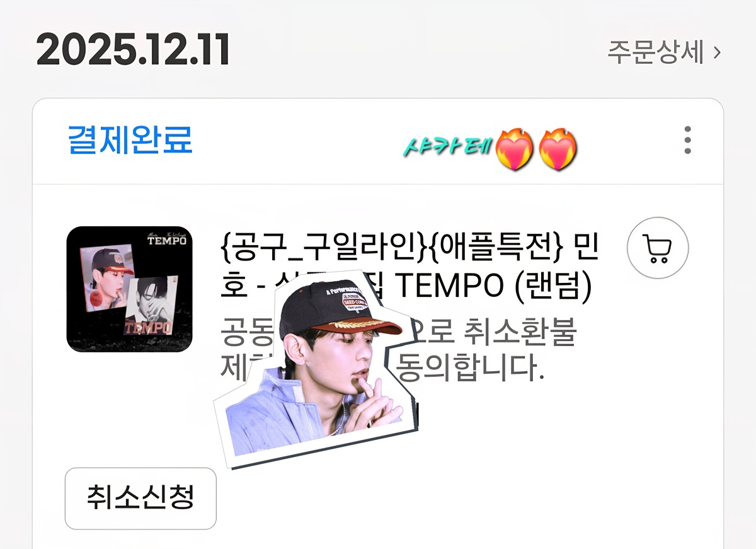Click the 취소신청 cancel request button
The height and width of the screenshot is (549, 756).
[140, 498]
